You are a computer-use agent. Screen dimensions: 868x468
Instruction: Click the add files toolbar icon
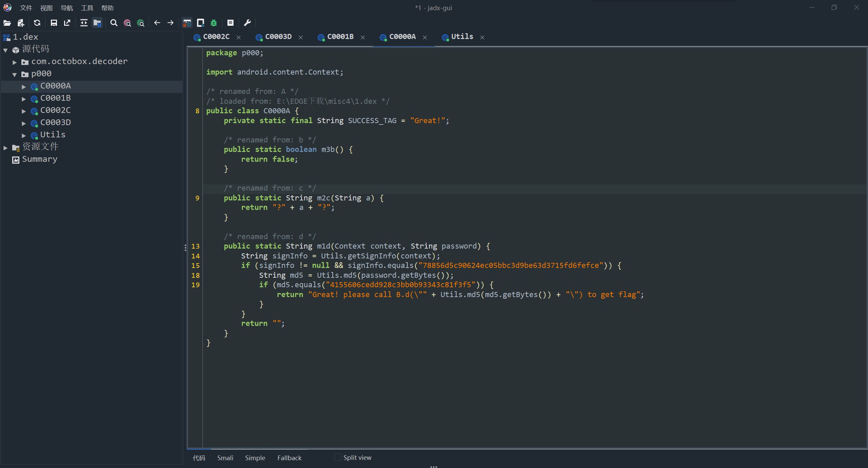21,23
